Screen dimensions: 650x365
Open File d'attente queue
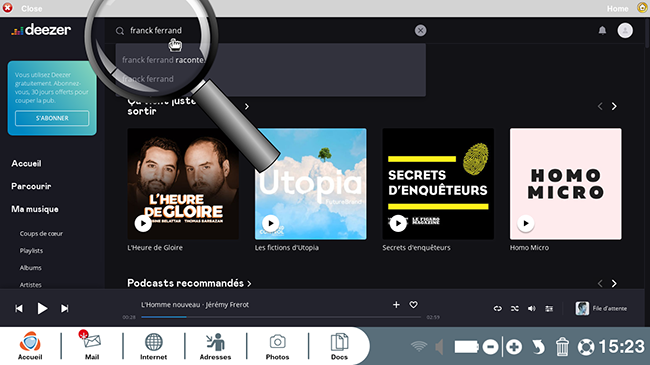601,309
